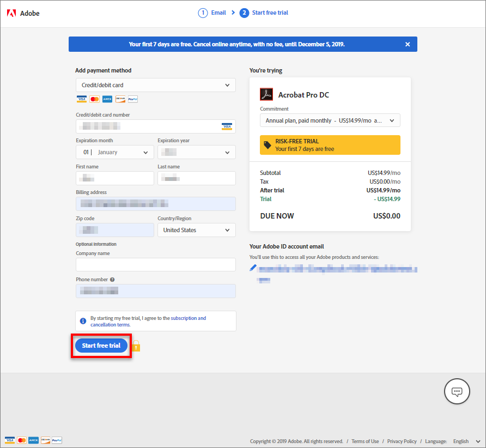
Task: Select step 2 Start free trial
Action: 264,13
